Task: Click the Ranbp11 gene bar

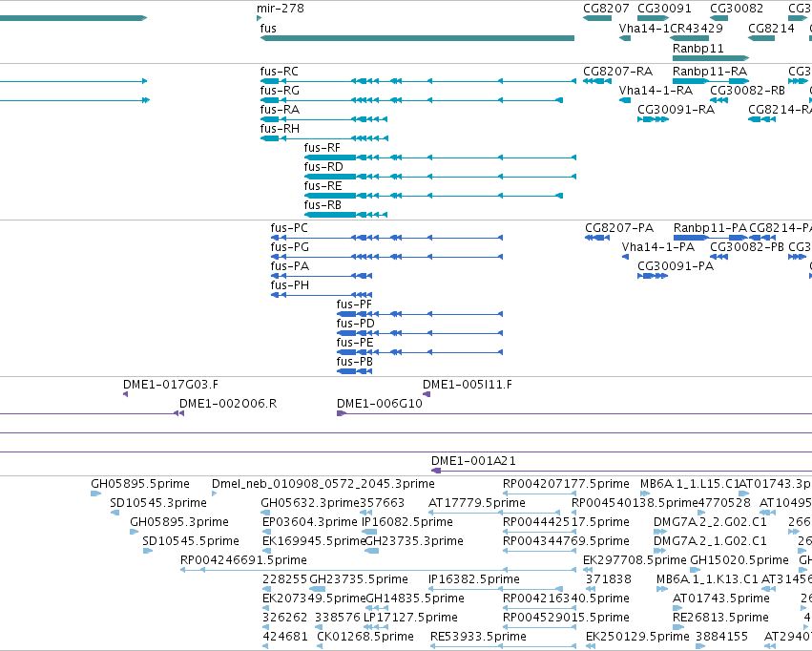Action: click(x=711, y=58)
